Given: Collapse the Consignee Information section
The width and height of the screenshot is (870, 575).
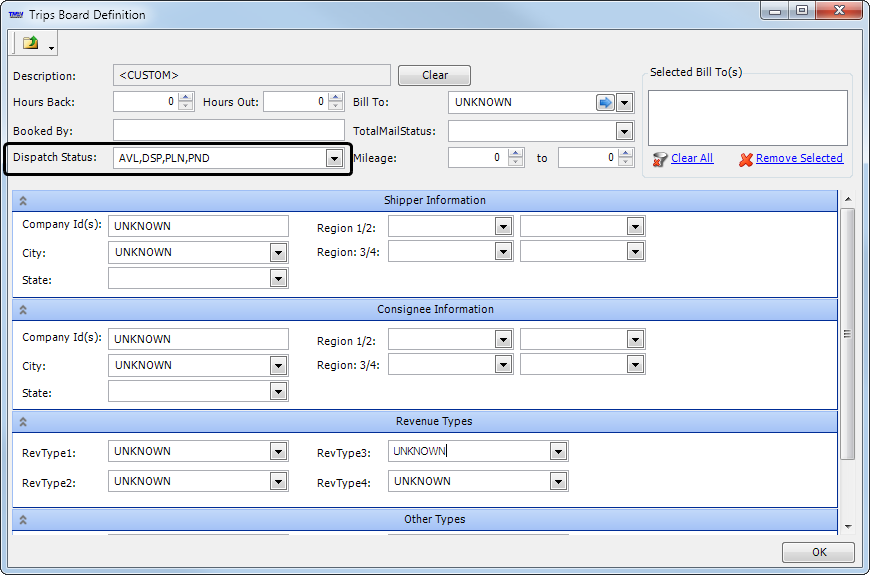Looking at the screenshot, I should click(x=23, y=311).
